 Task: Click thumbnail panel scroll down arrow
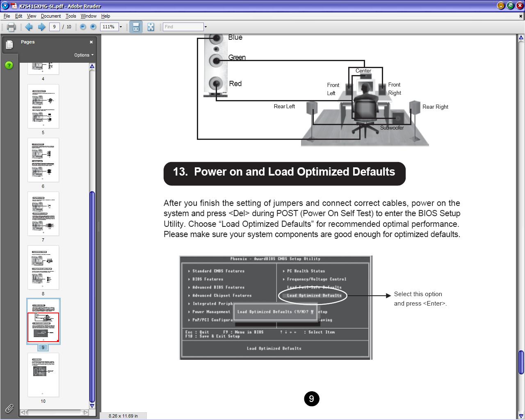point(92,406)
